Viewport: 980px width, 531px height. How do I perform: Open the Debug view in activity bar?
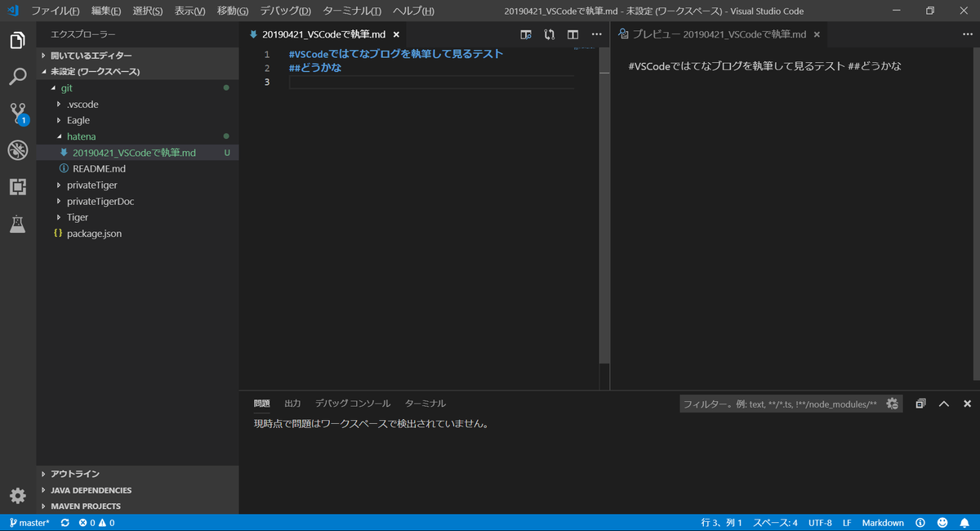coord(17,150)
